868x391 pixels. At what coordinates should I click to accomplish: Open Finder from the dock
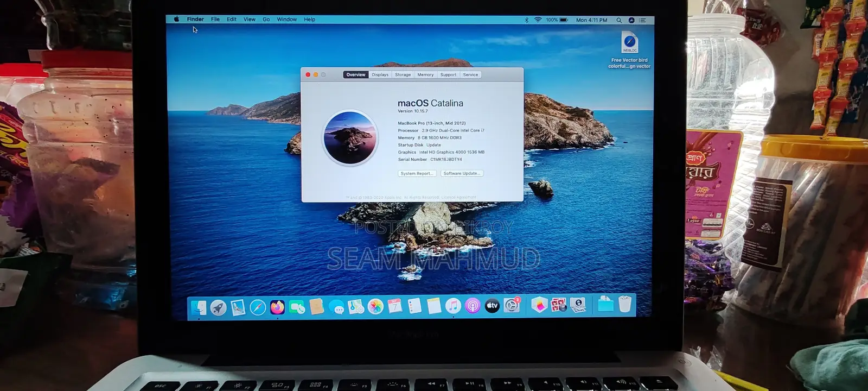pyautogui.click(x=199, y=307)
